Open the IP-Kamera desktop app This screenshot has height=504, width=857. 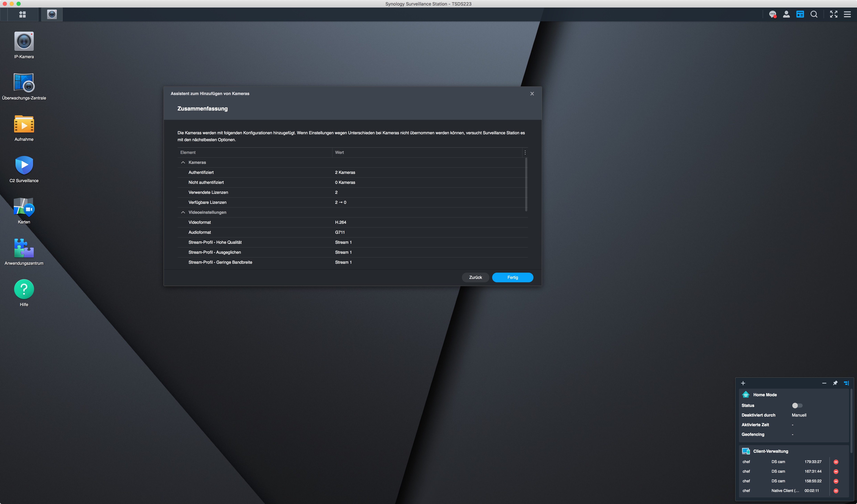pos(24,42)
